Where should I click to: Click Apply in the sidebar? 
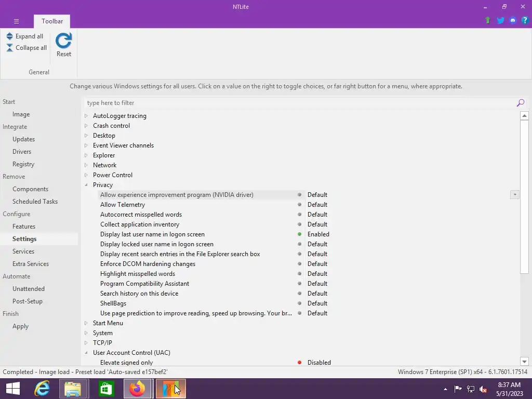point(20,326)
